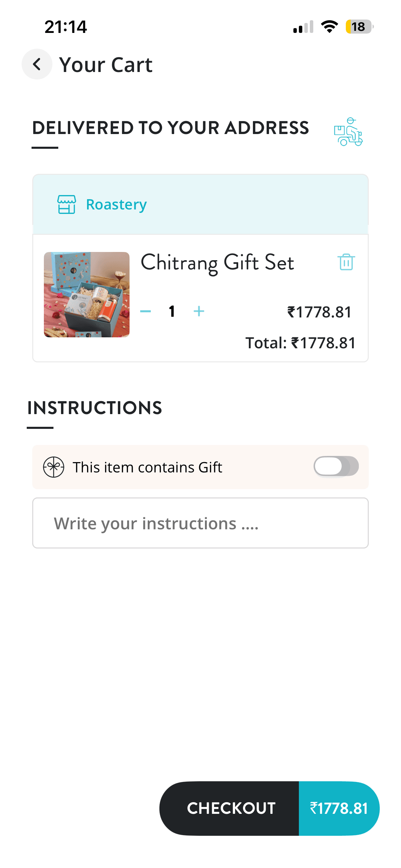The image size is (401, 868).
Task: Increase quantity with plus icon
Action: 199,311
